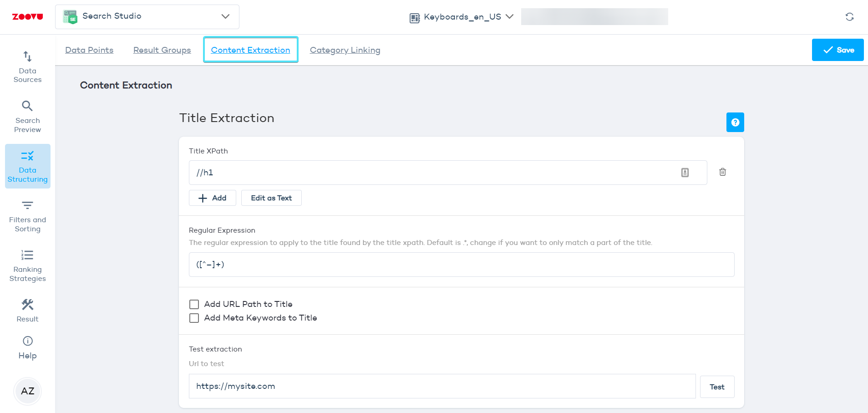
Task: Open Filters and Sorting
Action: 27,216
